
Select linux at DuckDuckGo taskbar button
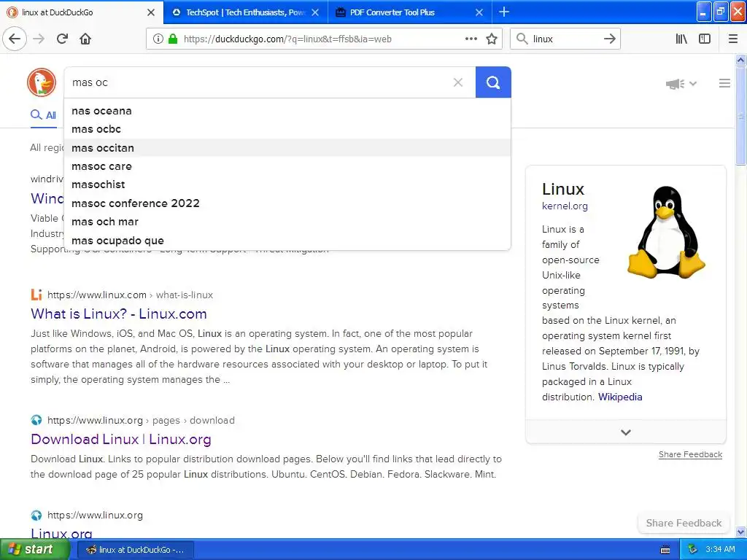(135, 550)
